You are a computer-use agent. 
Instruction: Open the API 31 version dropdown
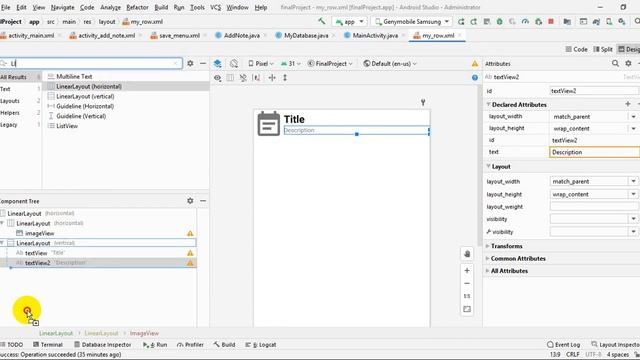point(291,64)
